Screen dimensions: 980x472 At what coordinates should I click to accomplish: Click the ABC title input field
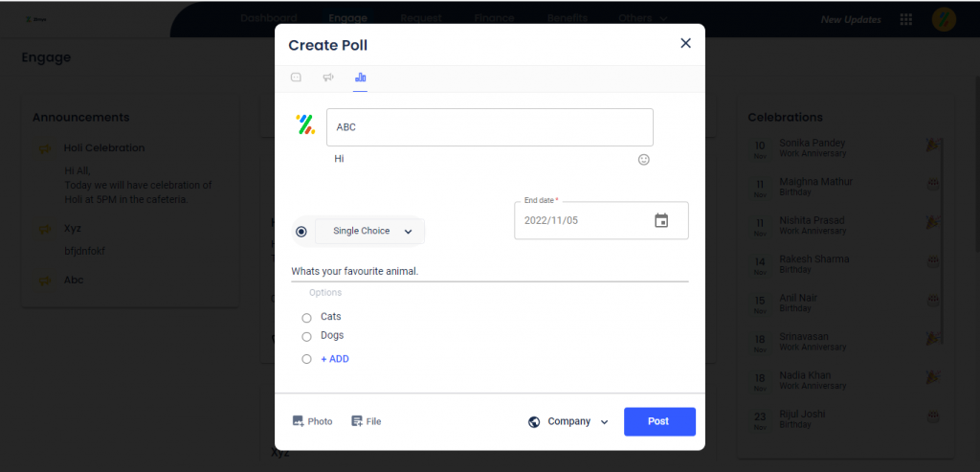490,127
